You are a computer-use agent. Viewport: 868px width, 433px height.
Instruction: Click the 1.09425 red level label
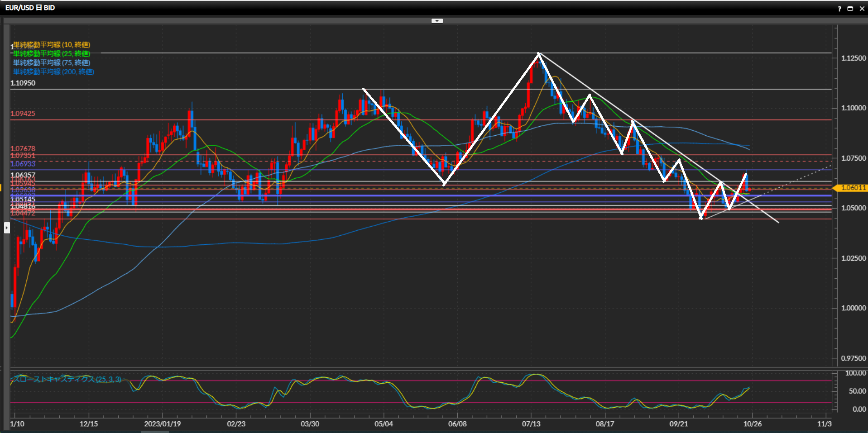coord(23,114)
